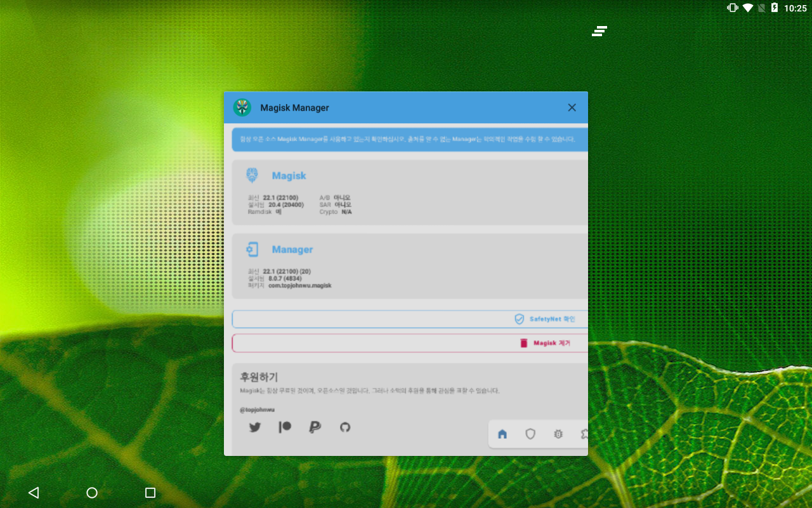The image size is (812, 508).
Task: Click the 20.4 (20400) installed version
Action: tap(286, 205)
